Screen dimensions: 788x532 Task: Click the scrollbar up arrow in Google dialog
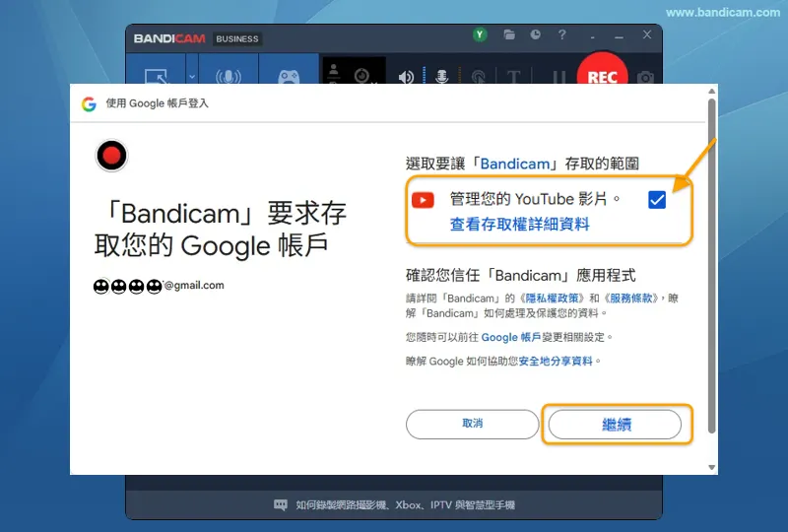(711, 91)
